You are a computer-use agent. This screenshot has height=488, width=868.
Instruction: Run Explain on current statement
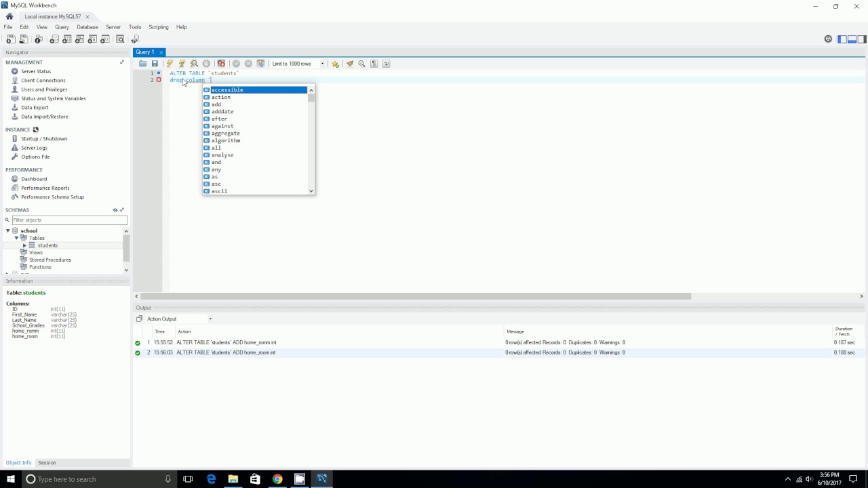point(194,64)
